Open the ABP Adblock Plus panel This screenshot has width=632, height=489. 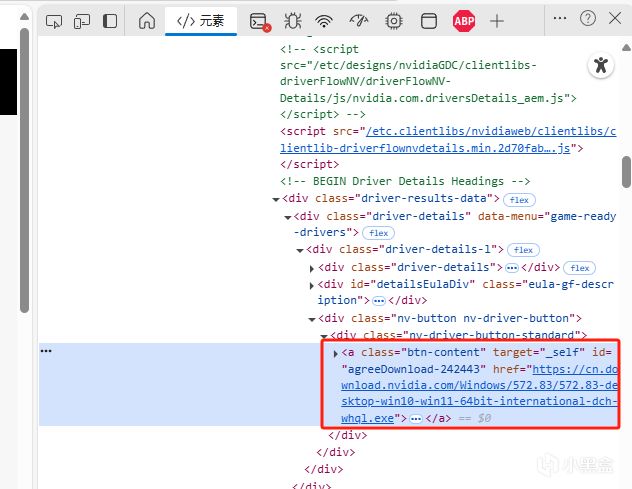464,21
